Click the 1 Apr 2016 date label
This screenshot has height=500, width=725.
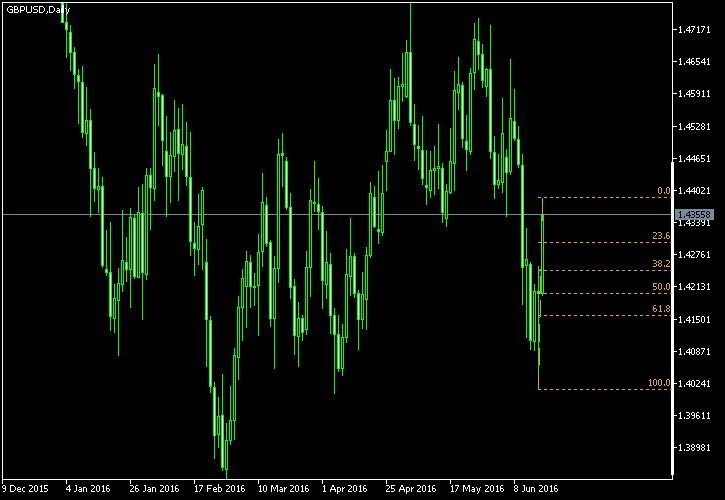(344, 488)
